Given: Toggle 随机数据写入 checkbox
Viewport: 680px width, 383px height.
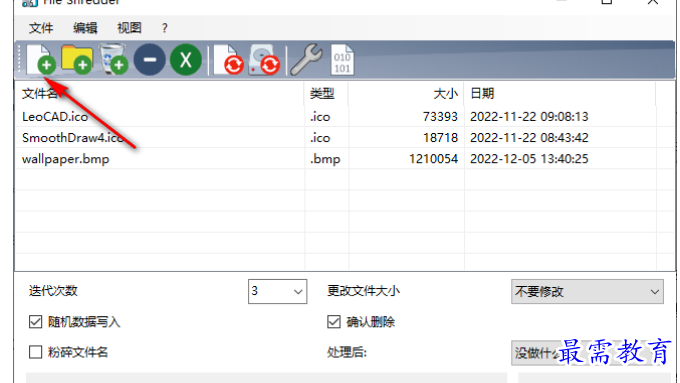Looking at the screenshot, I should tap(36, 322).
